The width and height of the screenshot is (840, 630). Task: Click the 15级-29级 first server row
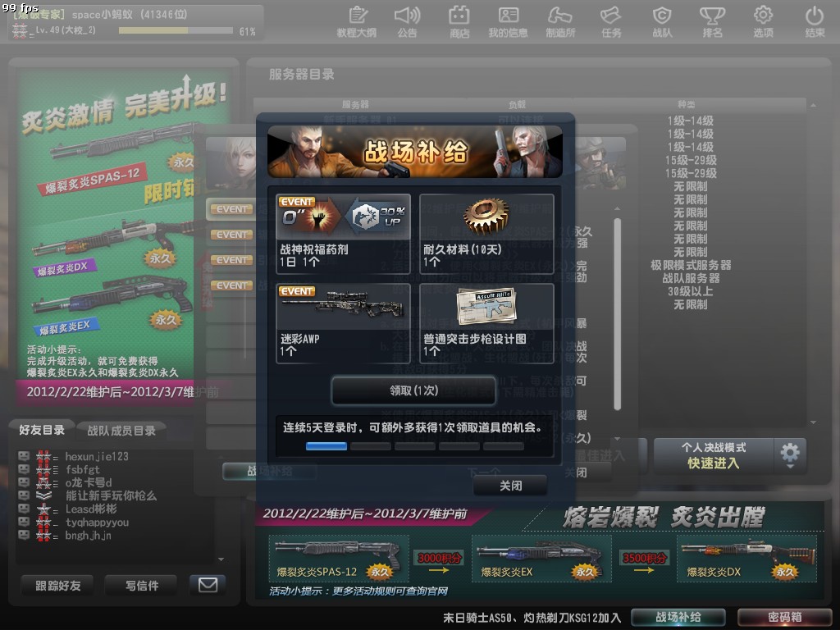click(691, 160)
